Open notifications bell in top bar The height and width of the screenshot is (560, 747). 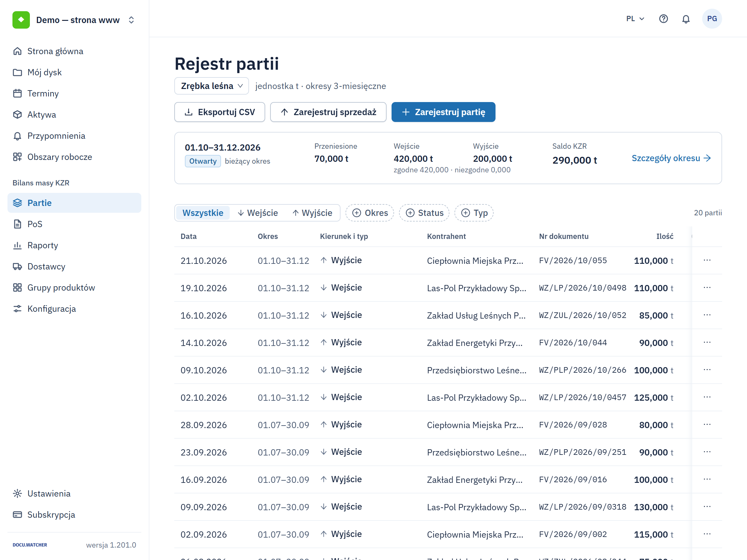coord(686,19)
